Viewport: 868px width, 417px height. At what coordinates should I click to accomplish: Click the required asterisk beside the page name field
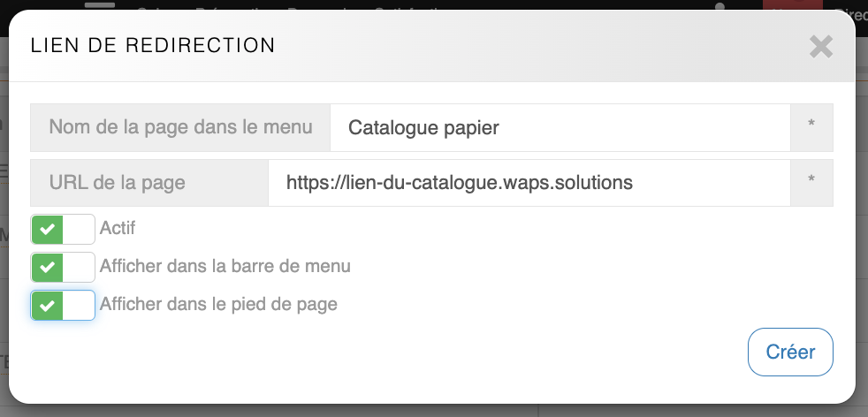pyautogui.click(x=811, y=127)
